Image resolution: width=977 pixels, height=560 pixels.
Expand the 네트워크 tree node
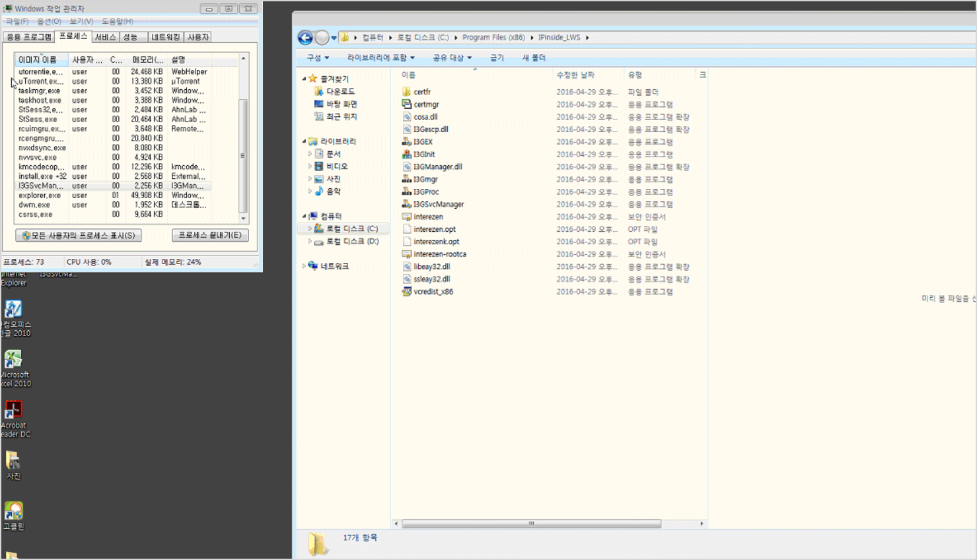304,266
